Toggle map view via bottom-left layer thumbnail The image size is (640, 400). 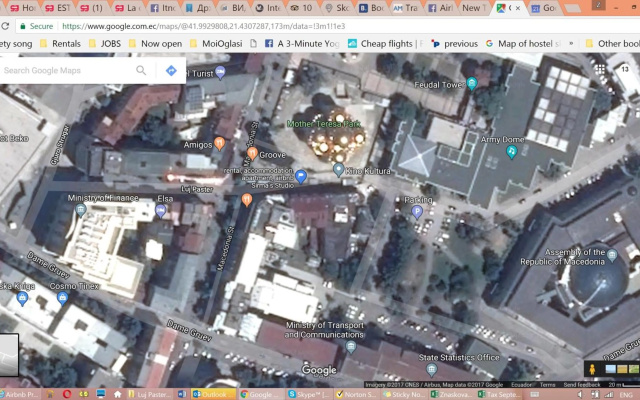pos(9,355)
